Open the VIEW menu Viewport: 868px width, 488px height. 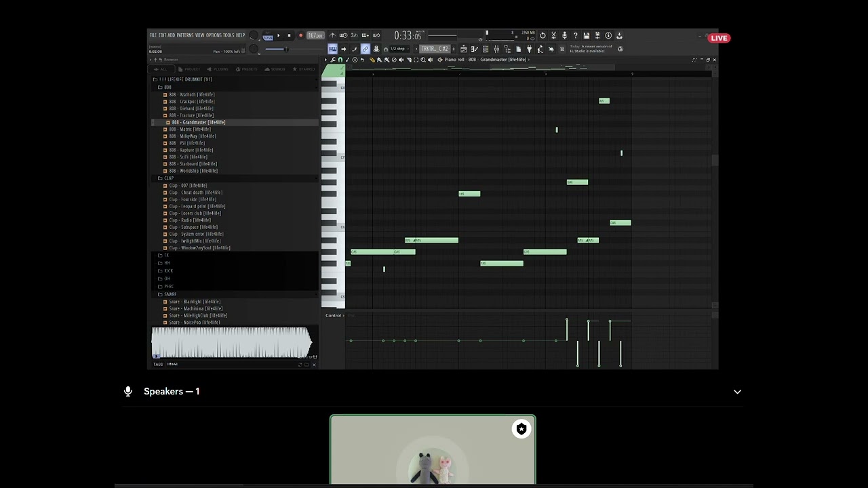199,35
